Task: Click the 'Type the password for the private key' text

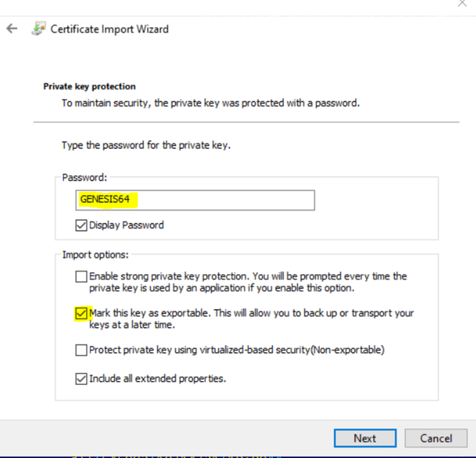Action: tap(146, 145)
